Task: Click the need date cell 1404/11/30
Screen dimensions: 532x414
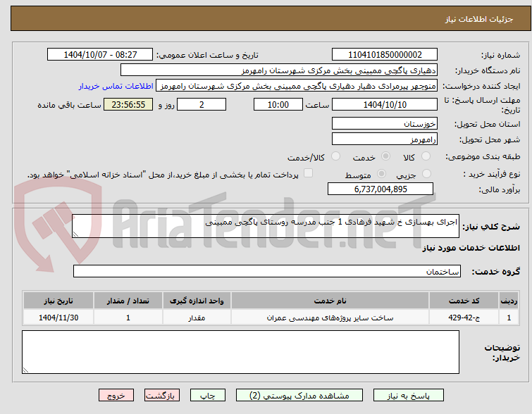Action: tap(58, 318)
